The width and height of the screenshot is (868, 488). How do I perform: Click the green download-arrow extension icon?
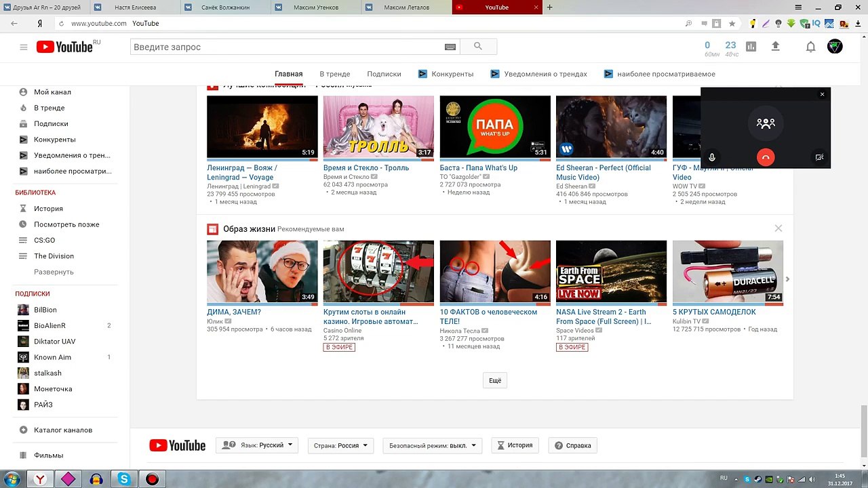tap(791, 23)
